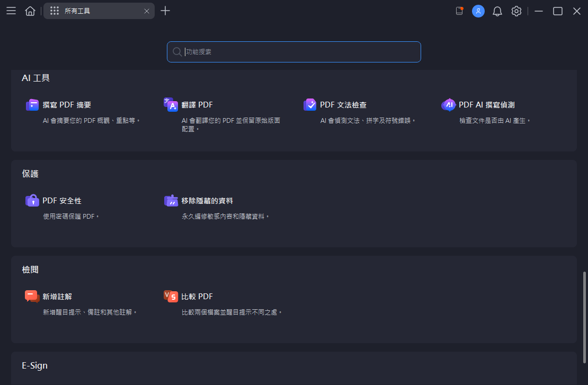Go to the Home screen icon
Screen dimensions: 588x385
point(30,11)
